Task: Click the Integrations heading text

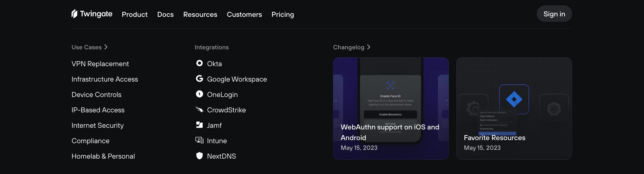Action: tap(212, 47)
